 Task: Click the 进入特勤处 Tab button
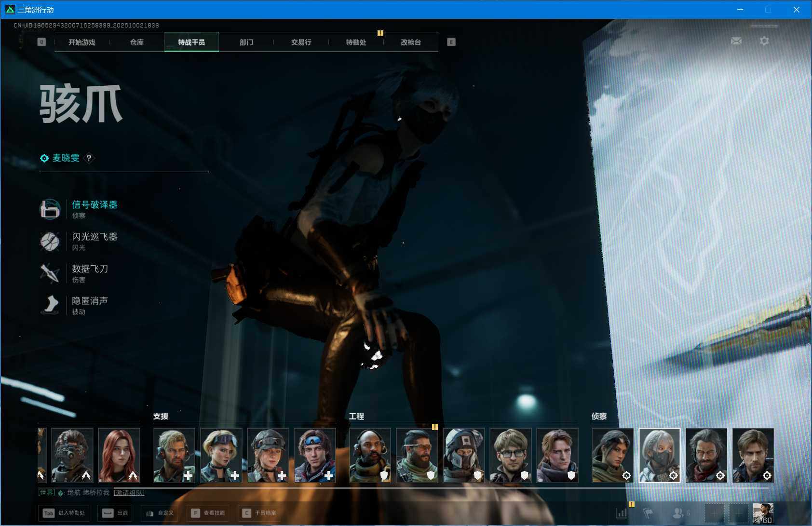(x=65, y=513)
